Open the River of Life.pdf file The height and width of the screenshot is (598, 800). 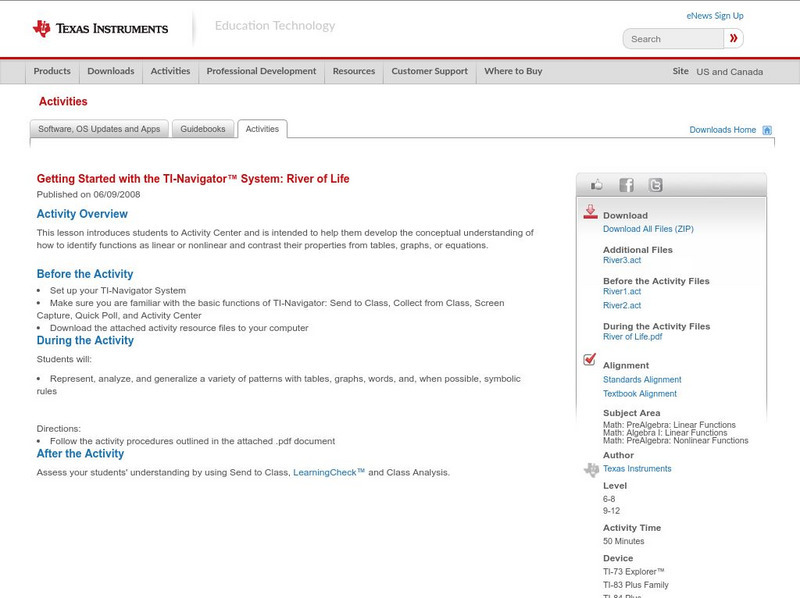(633, 337)
